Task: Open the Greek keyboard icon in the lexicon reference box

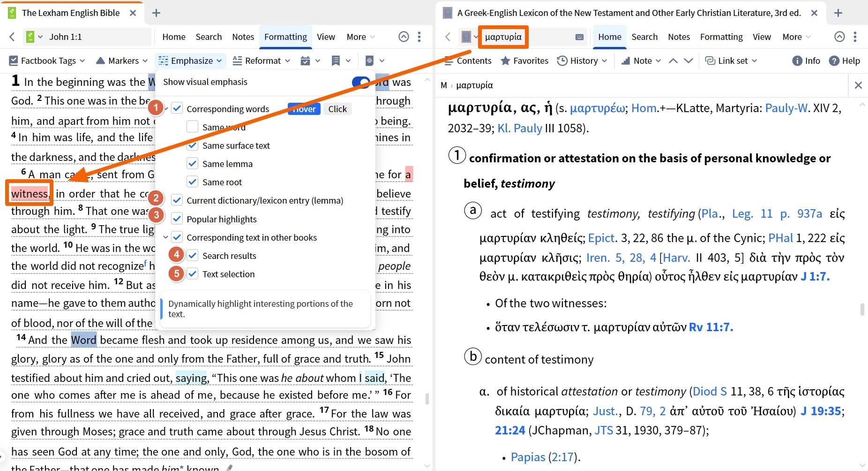Action: (x=580, y=37)
